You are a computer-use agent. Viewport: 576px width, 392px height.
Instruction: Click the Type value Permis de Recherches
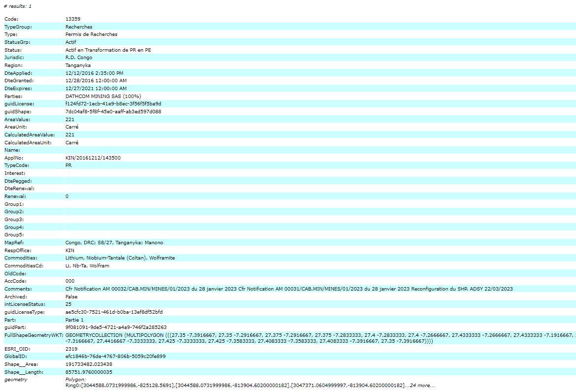click(x=91, y=34)
